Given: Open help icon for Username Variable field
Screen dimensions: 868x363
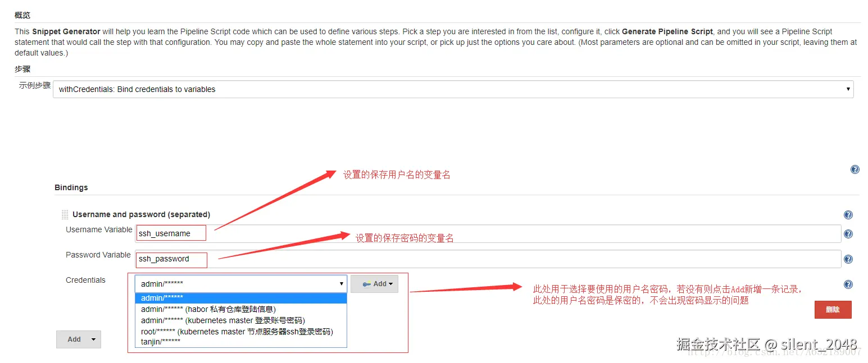Looking at the screenshot, I should click(848, 234).
